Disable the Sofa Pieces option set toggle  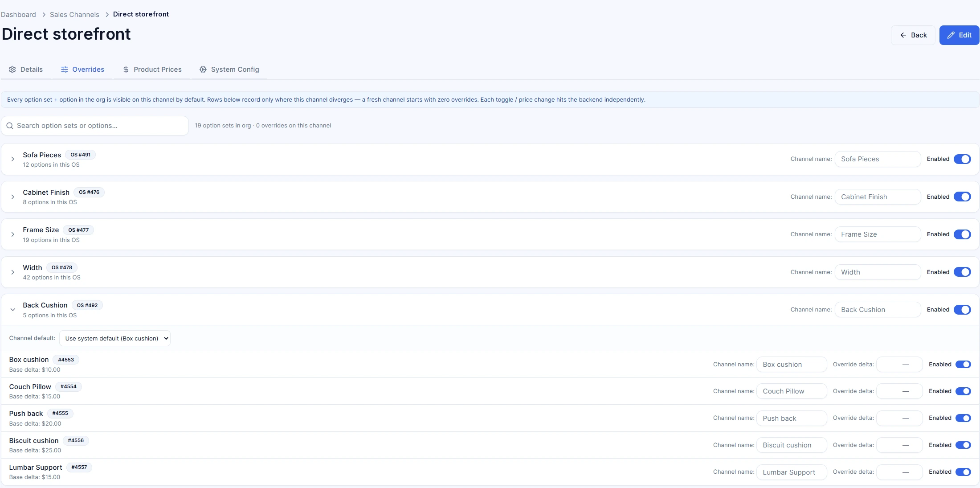pyautogui.click(x=962, y=159)
